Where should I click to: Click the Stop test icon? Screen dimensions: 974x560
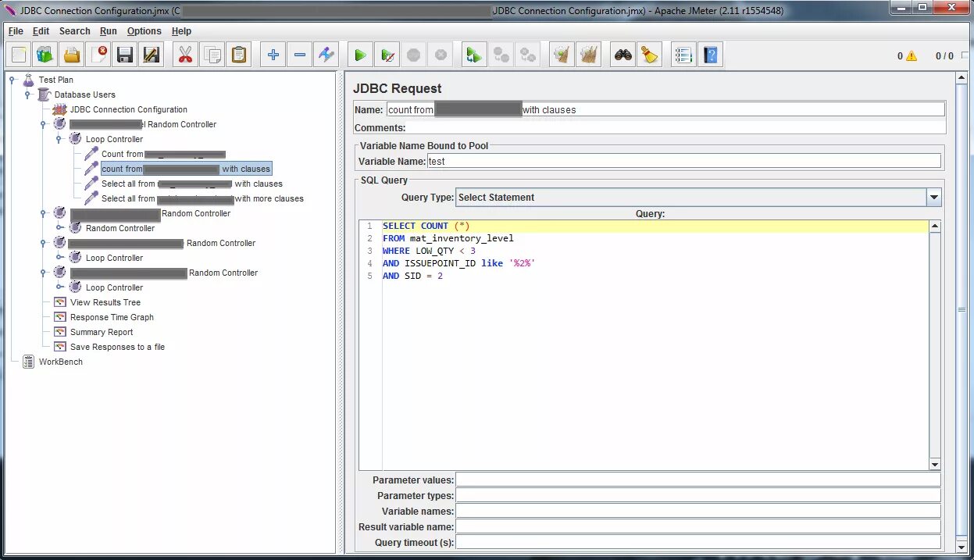click(x=414, y=54)
